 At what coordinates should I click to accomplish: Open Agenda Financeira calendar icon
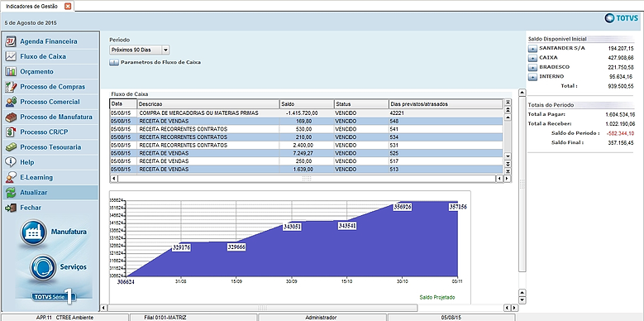click(x=11, y=41)
